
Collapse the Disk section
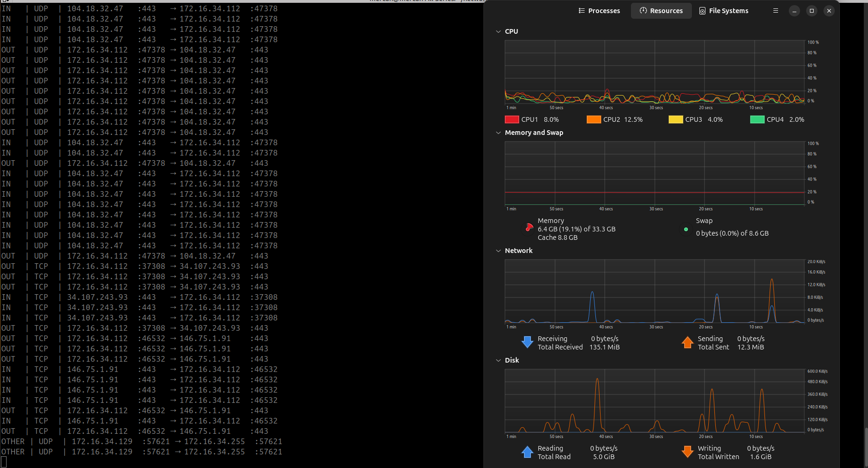(x=498, y=361)
